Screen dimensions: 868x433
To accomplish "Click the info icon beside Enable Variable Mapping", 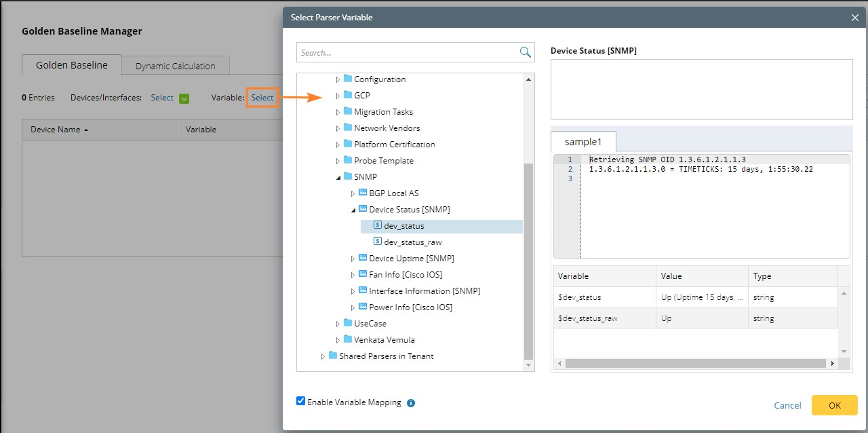I will click(x=411, y=403).
